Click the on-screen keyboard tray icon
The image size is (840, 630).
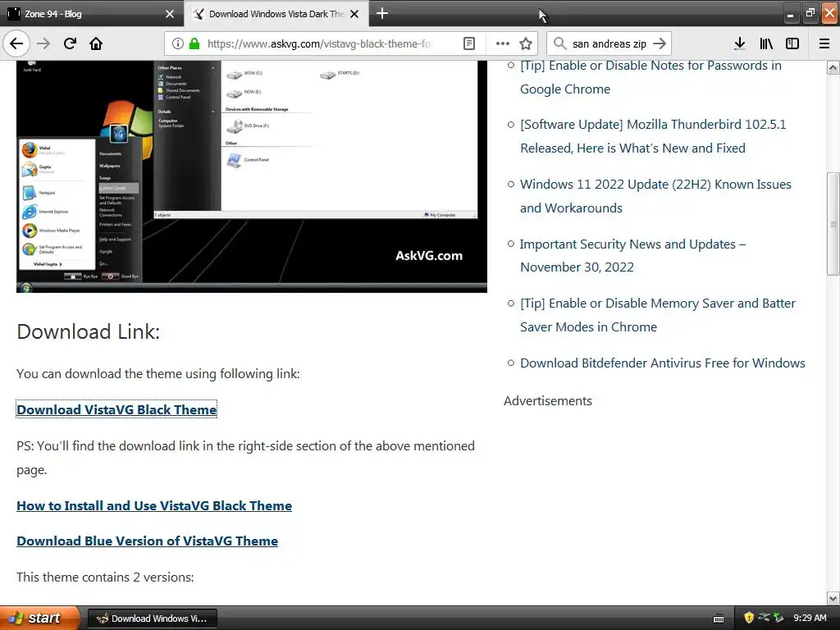click(719, 619)
